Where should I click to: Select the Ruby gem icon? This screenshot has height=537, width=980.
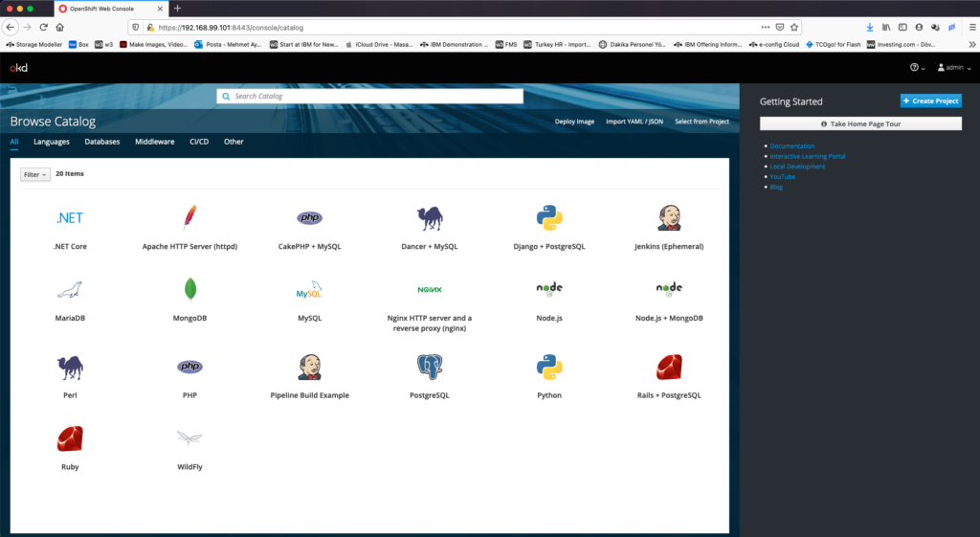pos(70,438)
